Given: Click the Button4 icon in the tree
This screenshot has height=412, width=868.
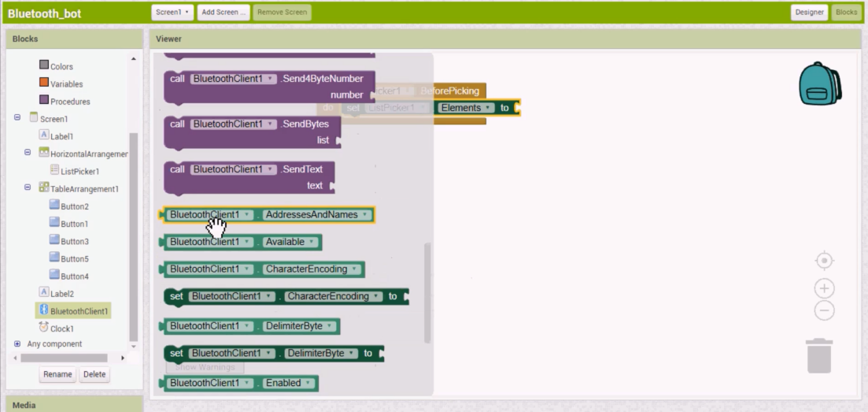Looking at the screenshot, I should point(54,274).
